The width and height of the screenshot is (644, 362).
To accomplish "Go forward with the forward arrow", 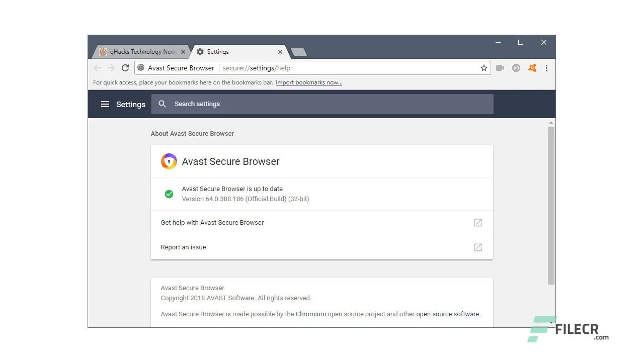I will (x=111, y=68).
